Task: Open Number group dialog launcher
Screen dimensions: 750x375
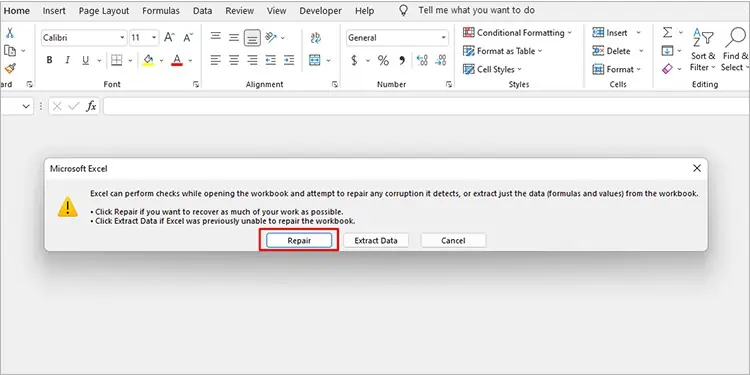Action: click(449, 84)
